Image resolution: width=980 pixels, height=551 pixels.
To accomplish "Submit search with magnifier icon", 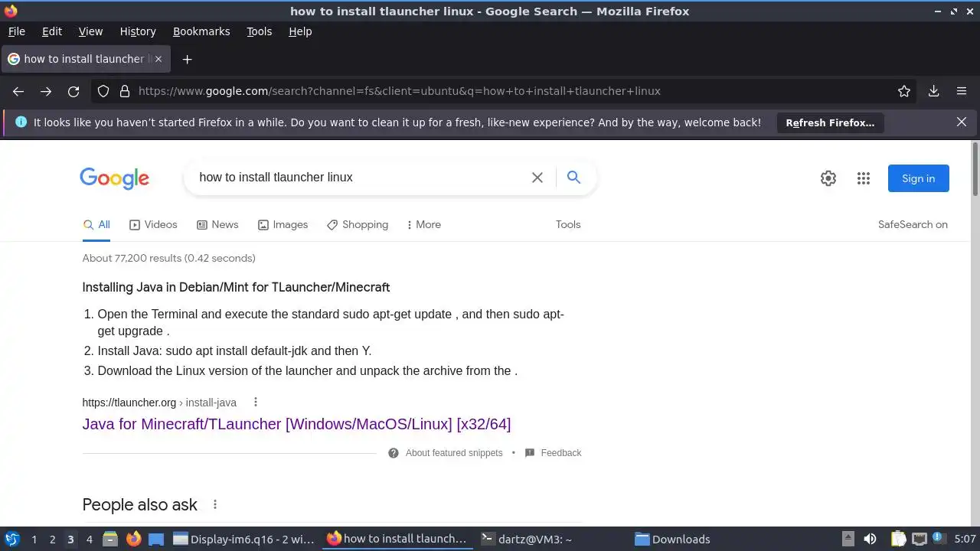I will [x=573, y=178].
